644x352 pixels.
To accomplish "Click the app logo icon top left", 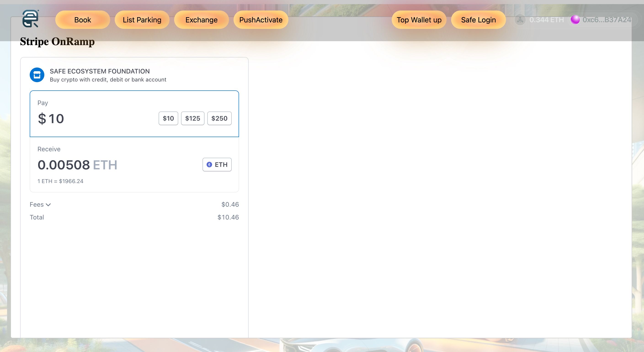I will pos(30,19).
